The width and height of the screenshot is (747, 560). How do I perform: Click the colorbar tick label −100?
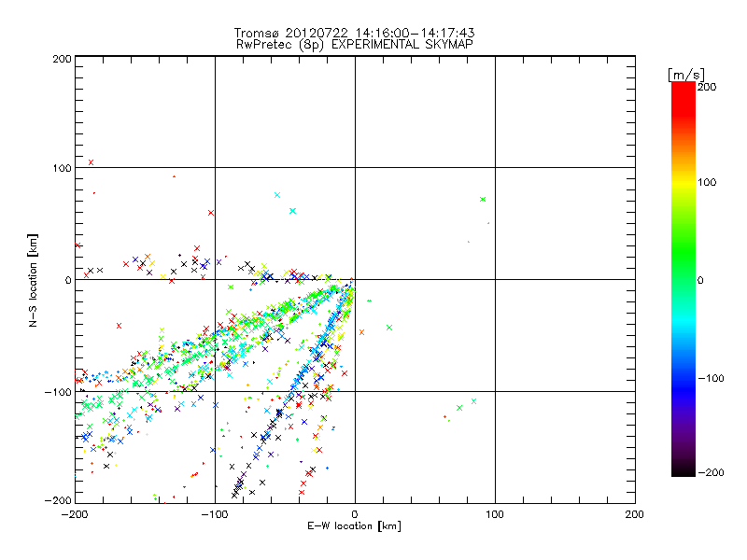tap(710, 378)
